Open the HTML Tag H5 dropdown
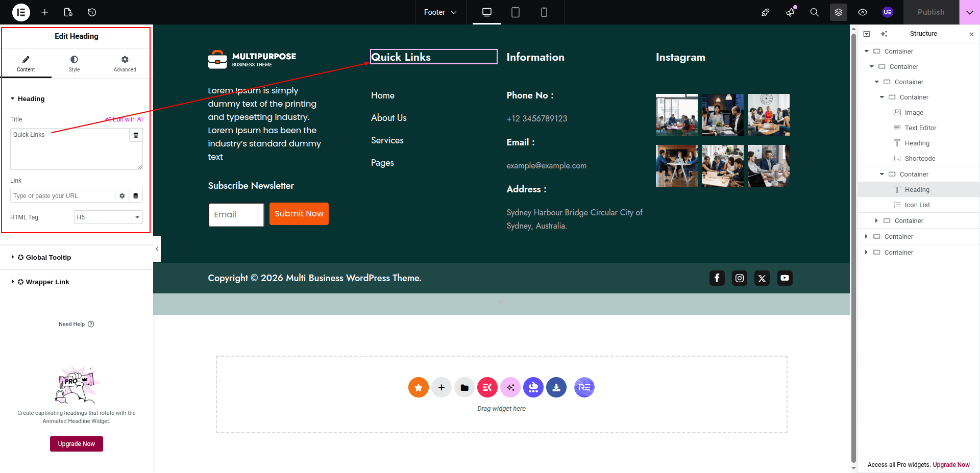Screen dimensions: 980x473 108,217
